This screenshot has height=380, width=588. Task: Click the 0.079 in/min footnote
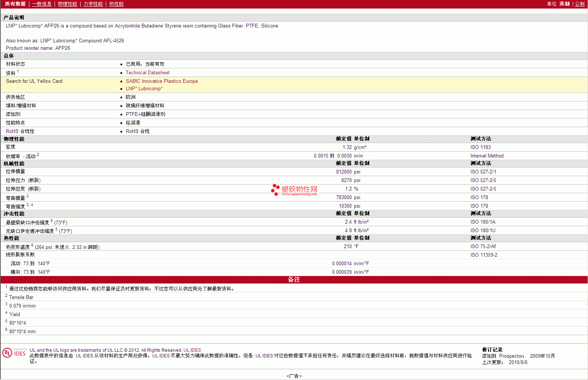click(x=22, y=306)
